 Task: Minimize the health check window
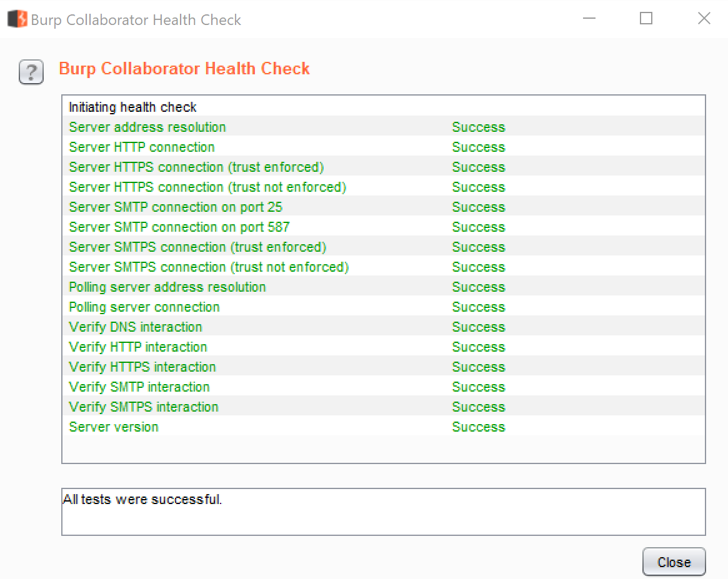coord(589,19)
